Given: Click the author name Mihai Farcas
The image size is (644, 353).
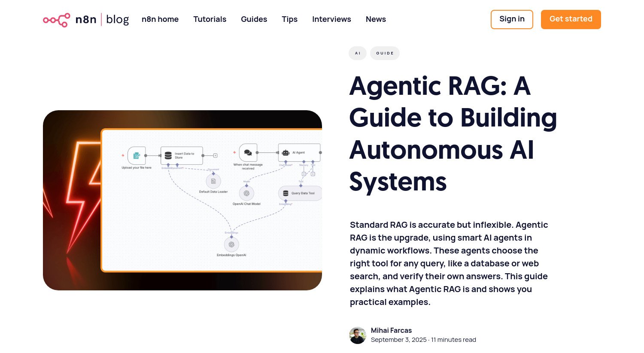Looking at the screenshot, I should point(391,330).
